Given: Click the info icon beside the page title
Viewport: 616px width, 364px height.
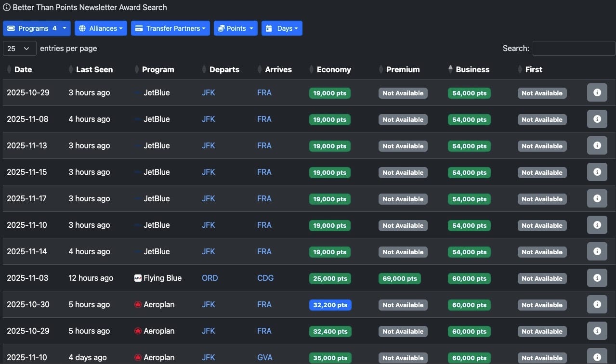Looking at the screenshot, I should 7,7.
